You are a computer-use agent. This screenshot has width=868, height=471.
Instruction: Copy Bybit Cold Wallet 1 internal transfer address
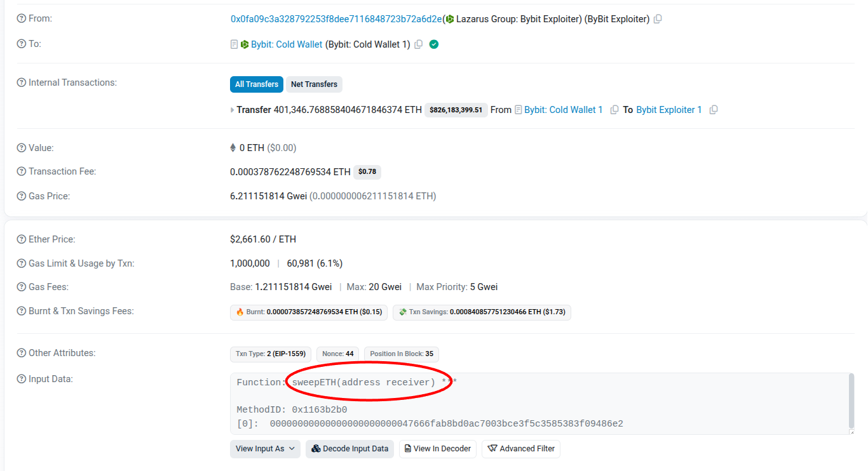click(614, 110)
